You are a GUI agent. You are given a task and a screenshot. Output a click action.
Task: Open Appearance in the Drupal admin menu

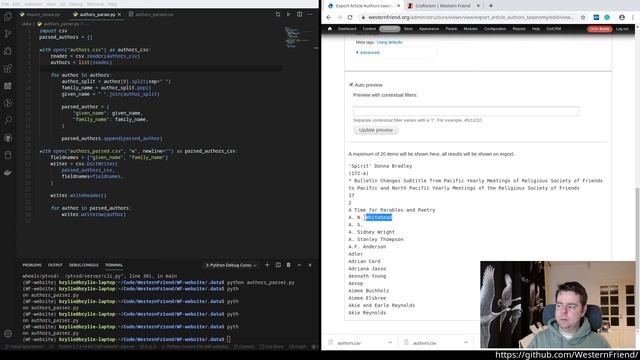click(429, 29)
